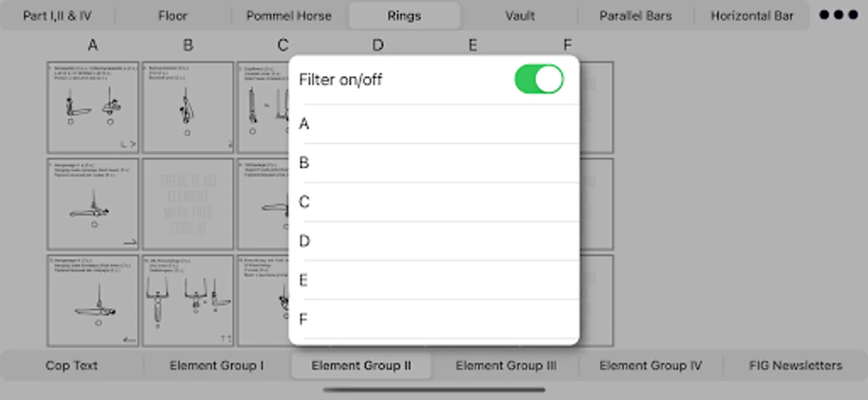Choose filter option C
The width and height of the screenshot is (868, 400).
[x=434, y=202]
